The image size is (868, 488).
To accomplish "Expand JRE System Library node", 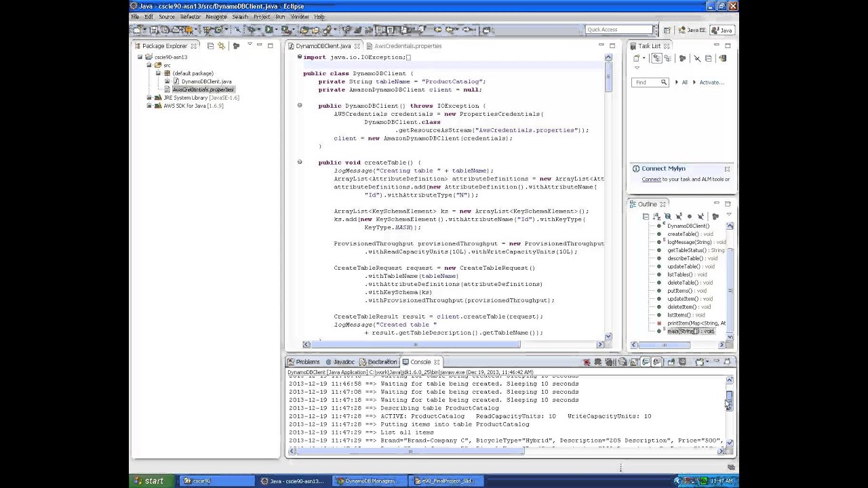I will (149, 98).
